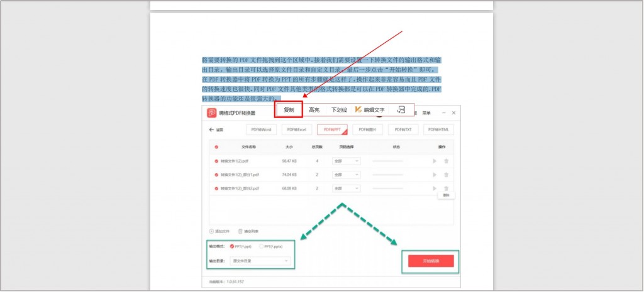Open page range dropdown for 转换文件1(2).pdf
This screenshot has height=292, width=644.
tap(347, 161)
